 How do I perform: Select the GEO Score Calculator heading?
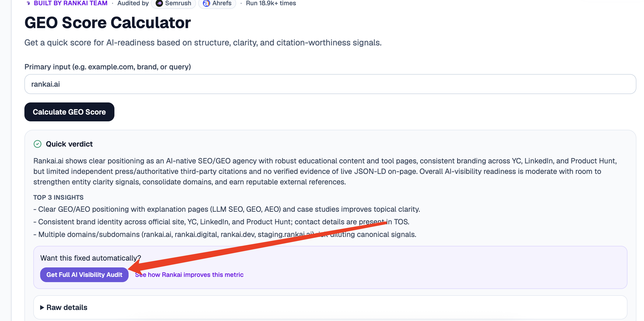pyautogui.click(x=108, y=23)
